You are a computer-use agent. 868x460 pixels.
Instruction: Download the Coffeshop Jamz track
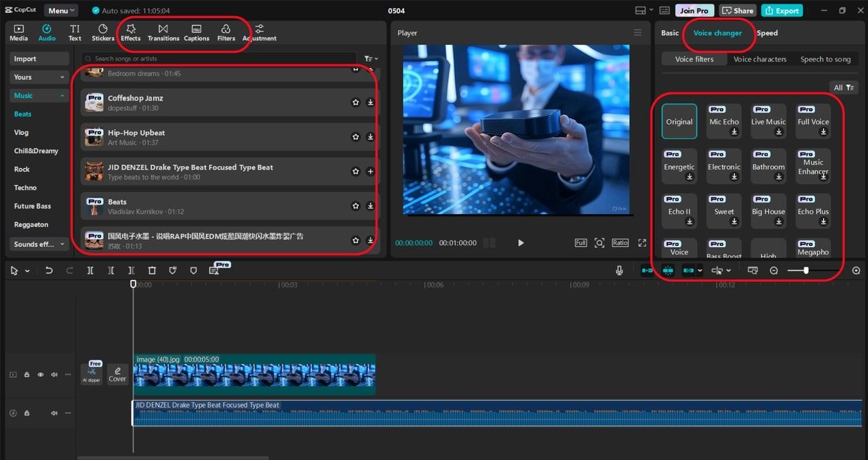(x=370, y=102)
